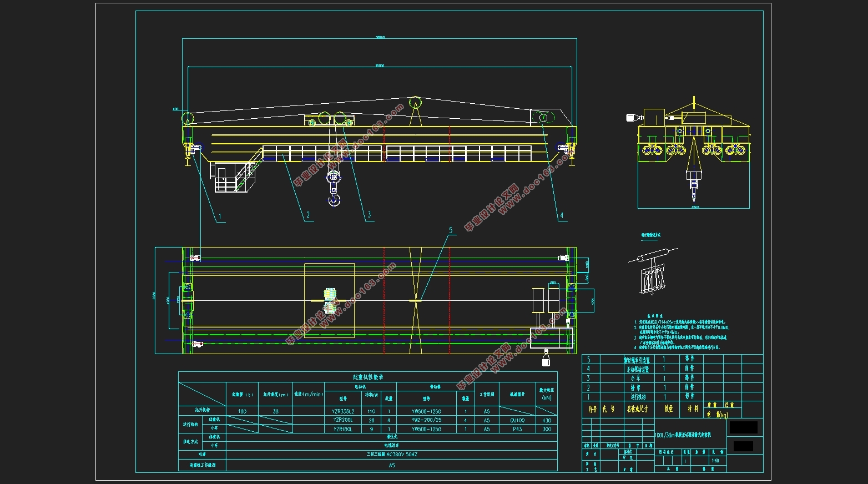Screen dimensions: 868x484
Task: Select 小车 in the parts list name column
Action: (x=636, y=378)
